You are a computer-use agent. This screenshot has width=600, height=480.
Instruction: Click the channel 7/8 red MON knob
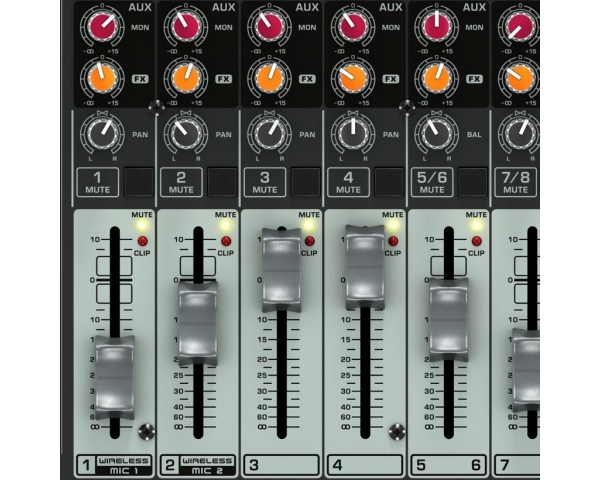[520, 27]
